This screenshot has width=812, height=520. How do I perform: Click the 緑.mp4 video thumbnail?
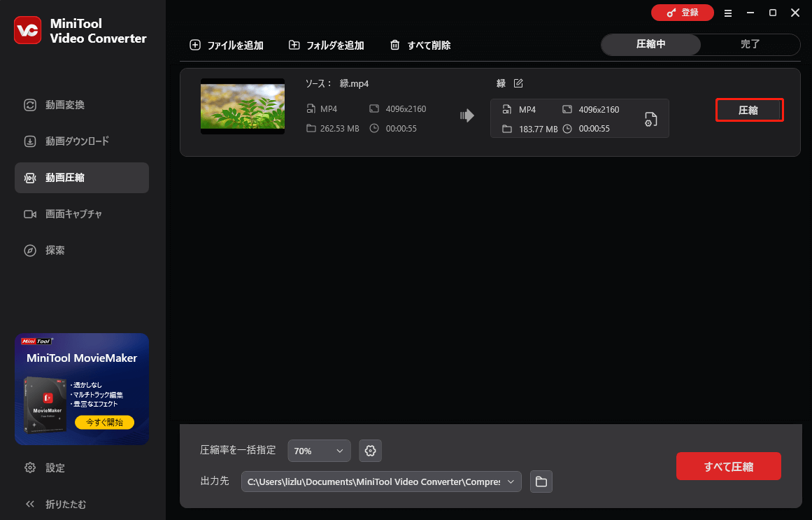[243, 106]
